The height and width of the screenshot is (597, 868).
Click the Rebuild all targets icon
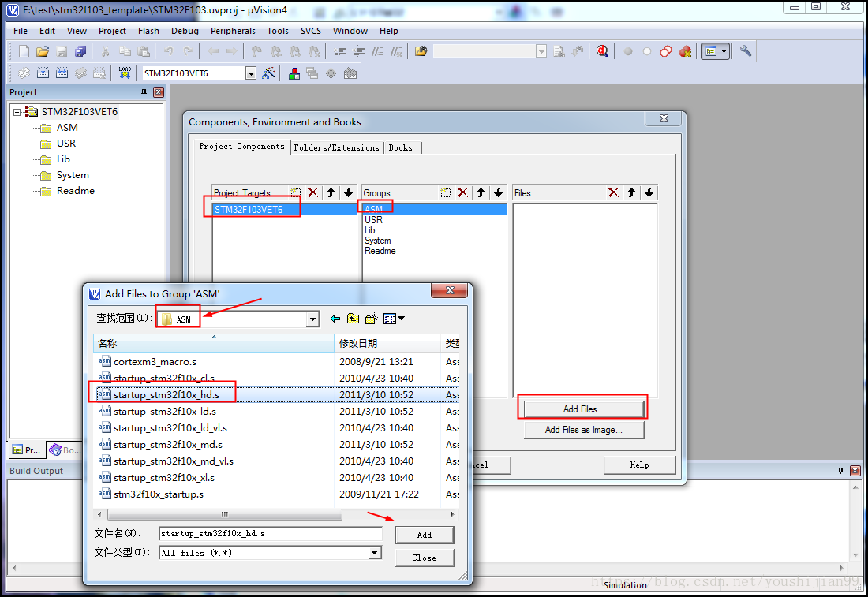(62, 73)
